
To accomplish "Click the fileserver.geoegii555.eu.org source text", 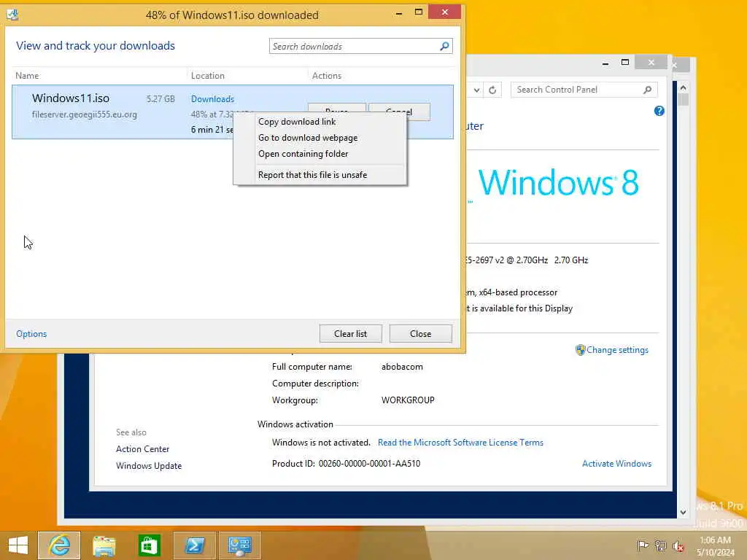I will point(85,114).
